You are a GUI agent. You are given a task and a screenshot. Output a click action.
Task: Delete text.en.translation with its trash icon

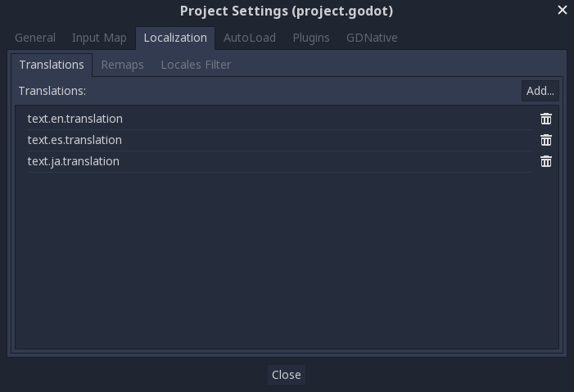click(546, 119)
